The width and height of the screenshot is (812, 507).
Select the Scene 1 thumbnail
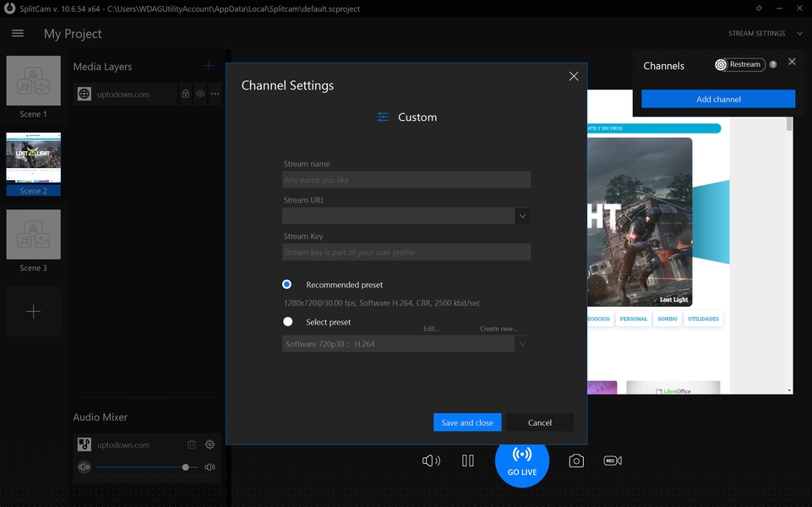pyautogui.click(x=34, y=82)
